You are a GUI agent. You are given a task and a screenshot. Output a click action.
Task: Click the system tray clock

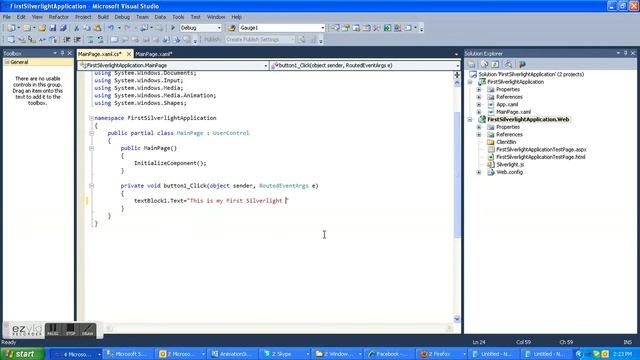tap(622, 354)
